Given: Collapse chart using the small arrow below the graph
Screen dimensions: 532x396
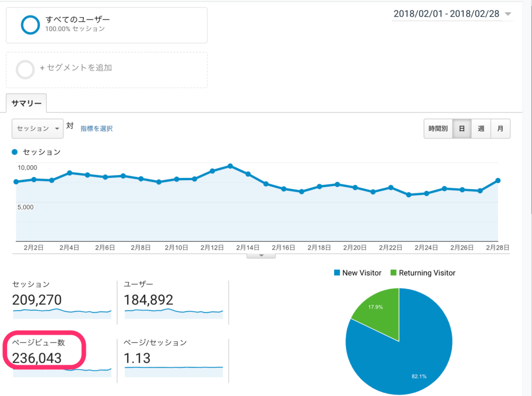Looking at the screenshot, I should point(261,255).
